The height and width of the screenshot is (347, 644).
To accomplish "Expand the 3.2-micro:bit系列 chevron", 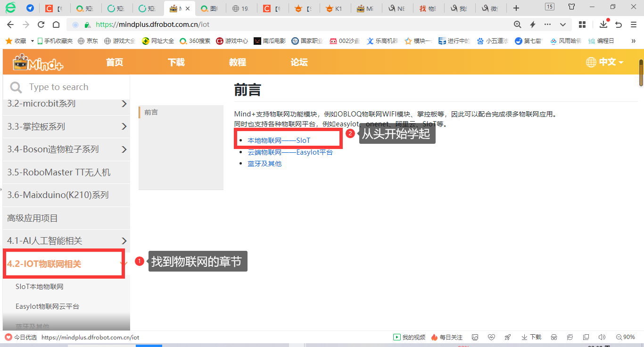I will pyautogui.click(x=124, y=104).
